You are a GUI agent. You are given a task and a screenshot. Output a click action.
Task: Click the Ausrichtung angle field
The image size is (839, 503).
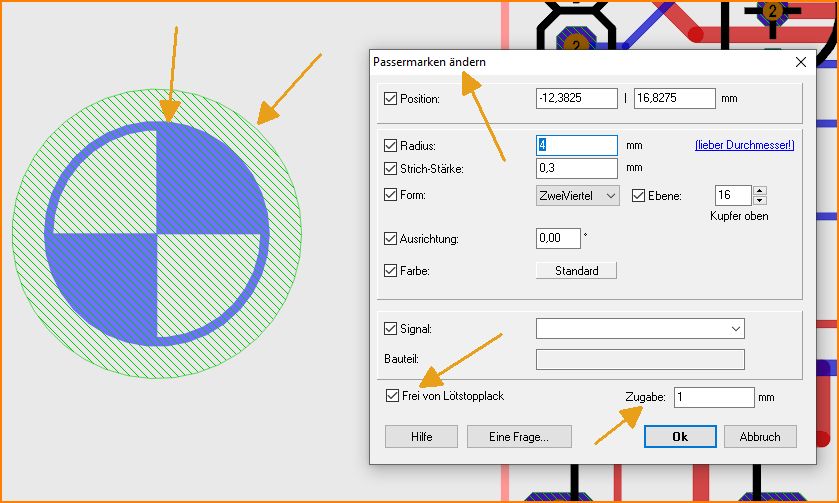coord(558,239)
